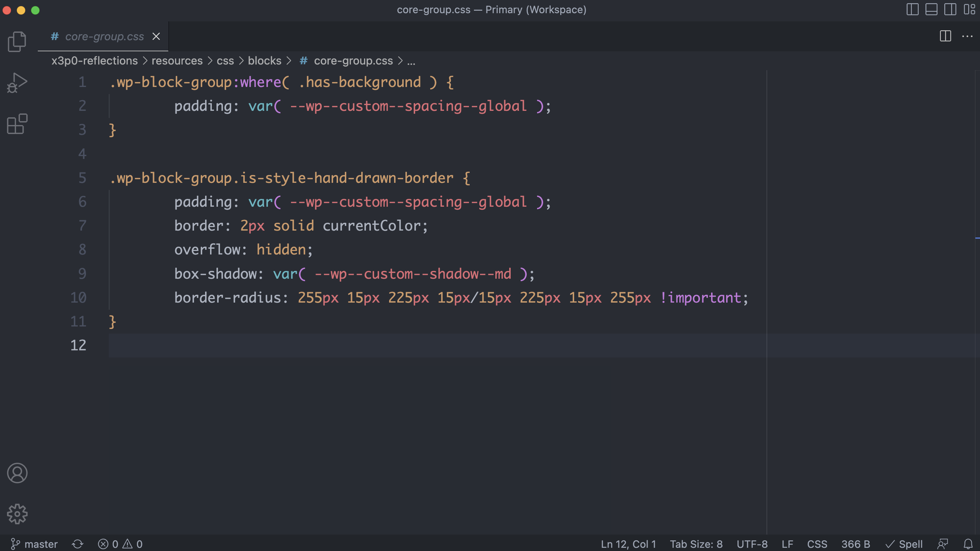Click Ln 12, Col 1 go to line
This screenshot has height=551, width=980.
pos(628,544)
